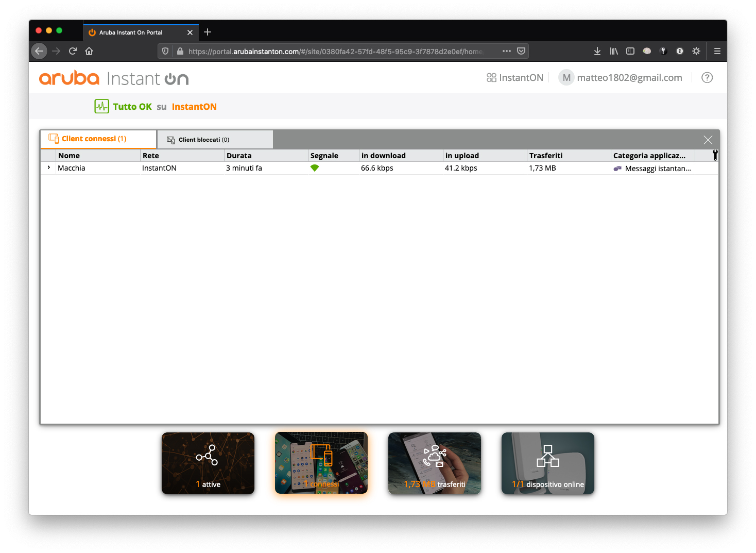The width and height of the screenshot is (756, 553).
Task: Click the Categoria applicaz... column header
Action: pyautogui.click(x=652, y=156)
